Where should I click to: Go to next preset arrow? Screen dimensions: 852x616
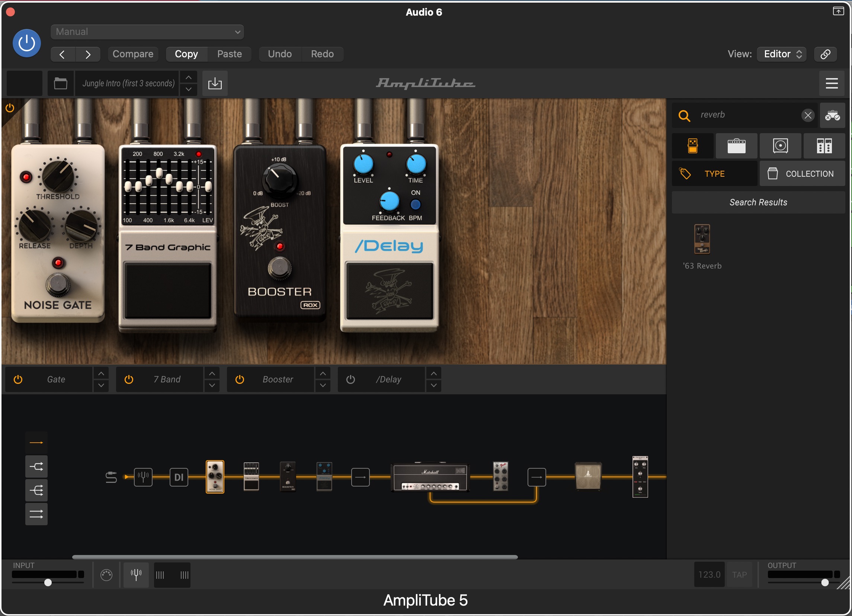(88, 54)
